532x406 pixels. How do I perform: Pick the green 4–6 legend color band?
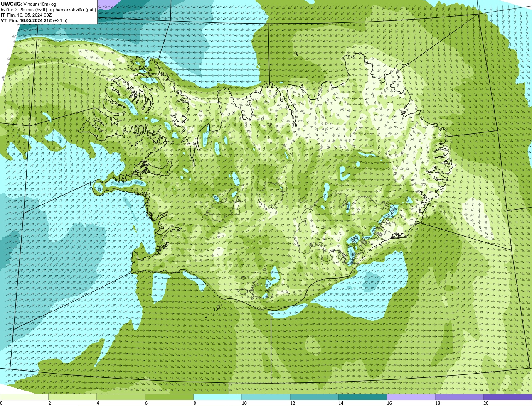click(x=121, y=397)
